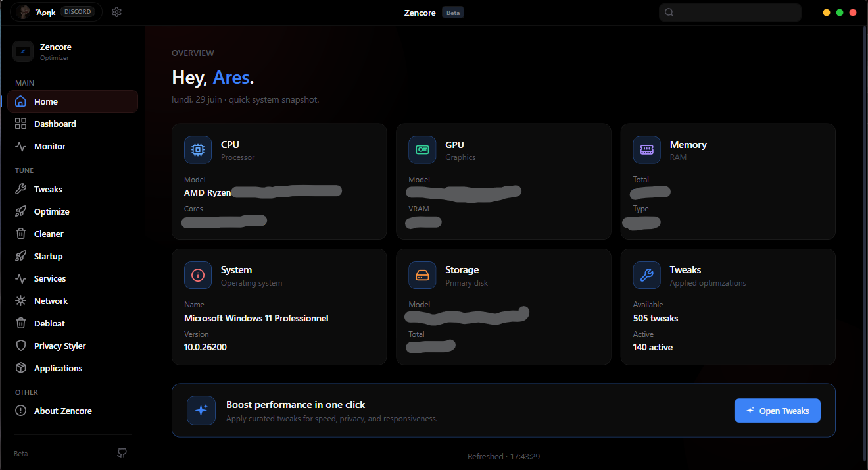868x470 pixels.
Task: Click version value '10.0.26200'
Action: coord(205,347)
